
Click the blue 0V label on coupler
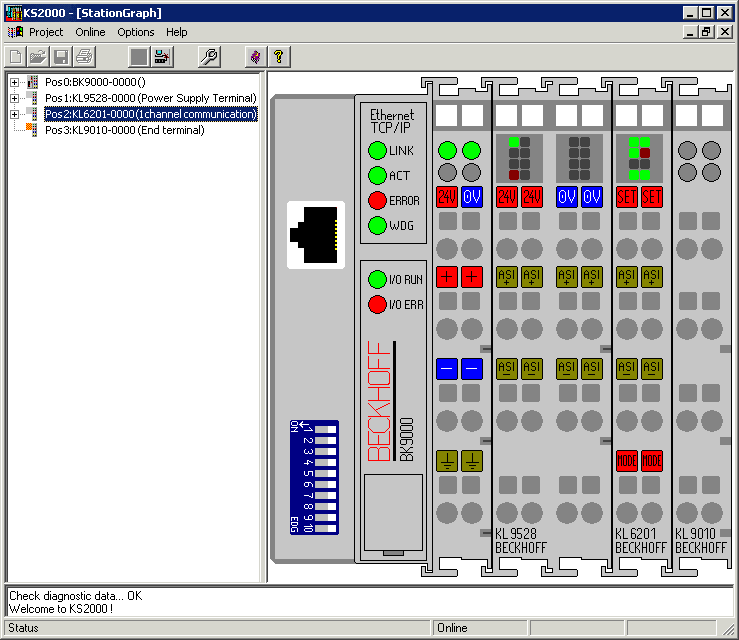tap(472, 197)
